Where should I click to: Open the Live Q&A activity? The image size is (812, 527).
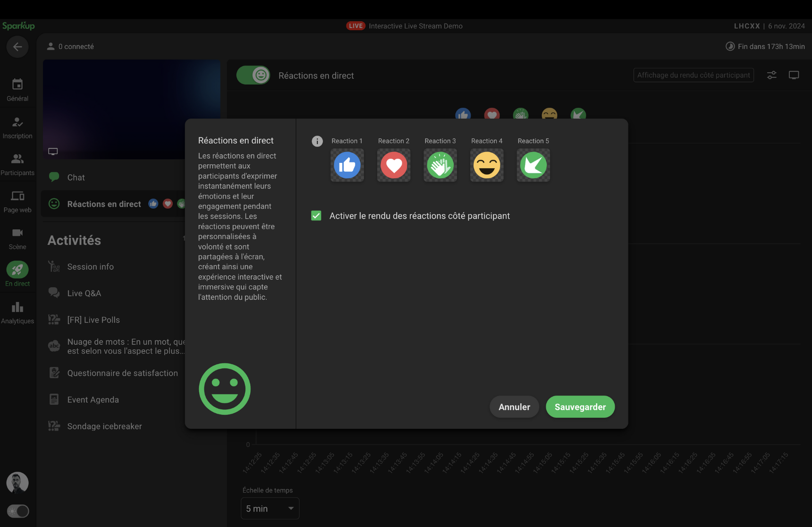(84, 293)
